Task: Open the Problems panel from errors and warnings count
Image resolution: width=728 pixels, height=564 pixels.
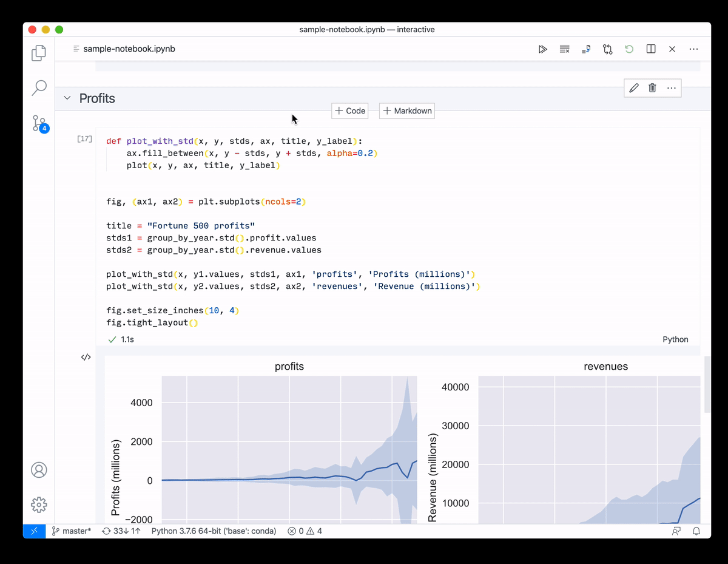Action: tap(305, 531)
